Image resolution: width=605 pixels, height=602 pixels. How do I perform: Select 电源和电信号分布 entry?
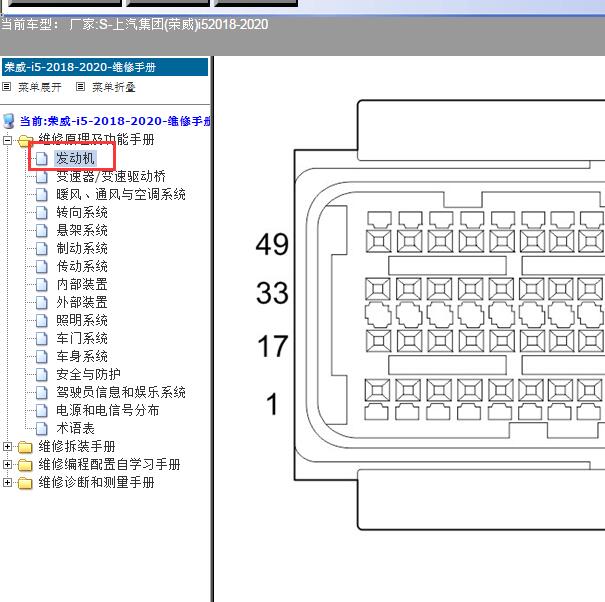coord(108,410)
